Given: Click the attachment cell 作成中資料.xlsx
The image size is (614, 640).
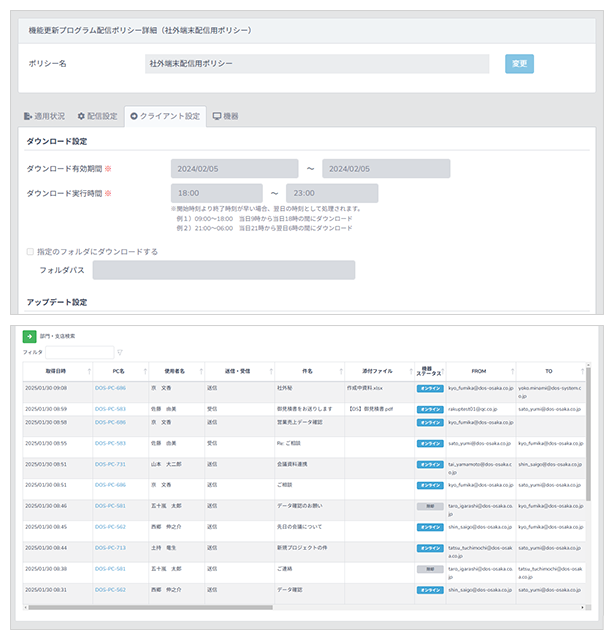Looking at the screenshot, I should point(365,388).
